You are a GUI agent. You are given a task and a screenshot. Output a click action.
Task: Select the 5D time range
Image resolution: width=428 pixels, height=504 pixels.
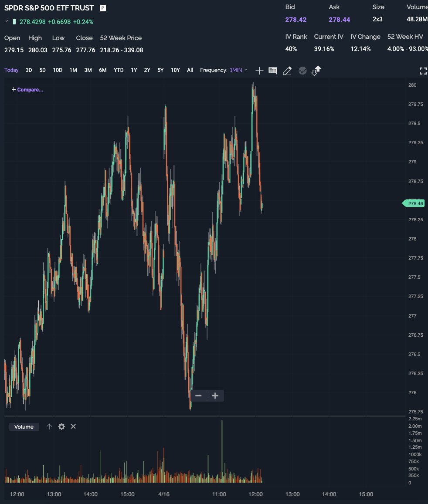(x=42, y=70)
